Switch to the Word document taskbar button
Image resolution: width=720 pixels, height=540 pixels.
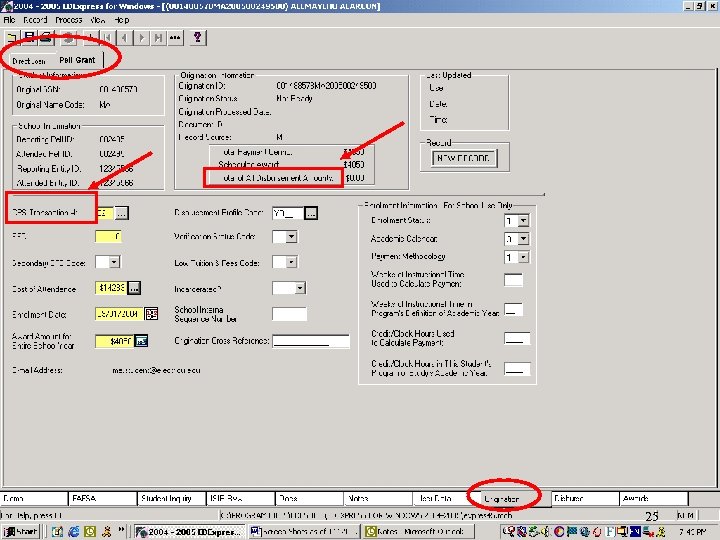304,532
